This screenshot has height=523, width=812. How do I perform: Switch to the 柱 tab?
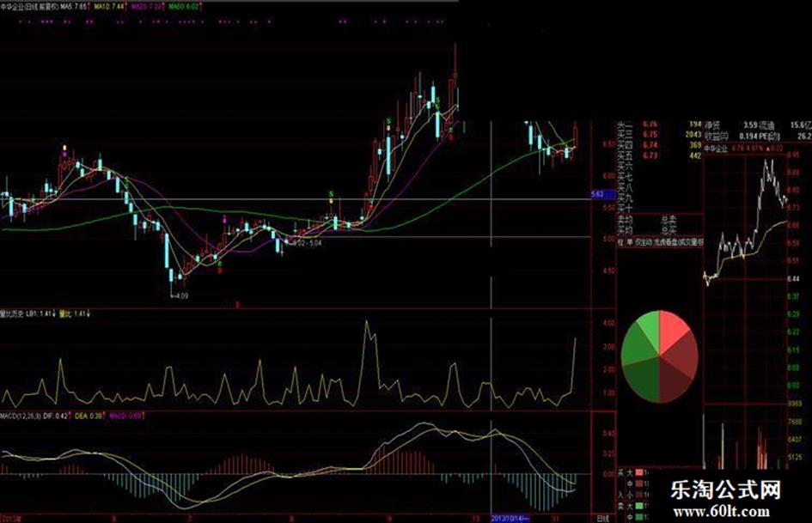621,242
